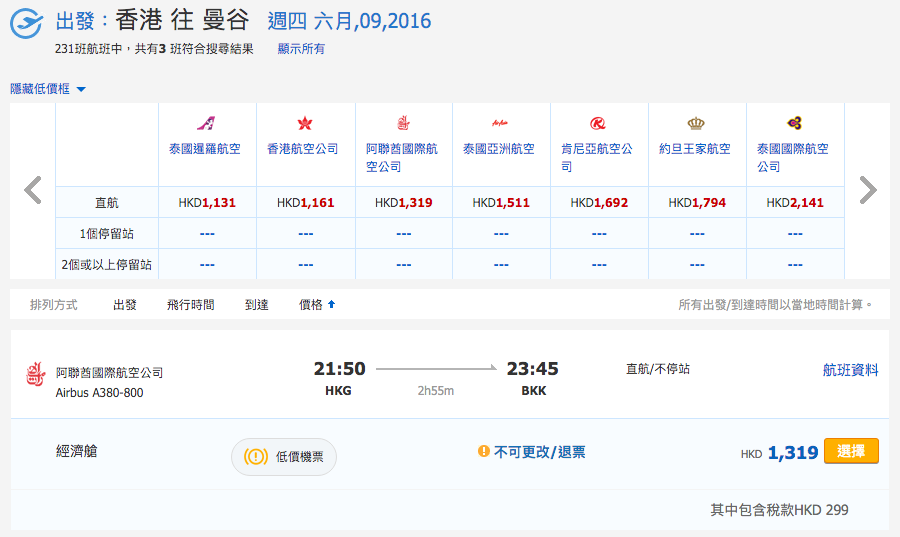Click the orange warning icon beside 不可更改/退票
Viewport: 900px width, 537px height.
coord(484,451)
